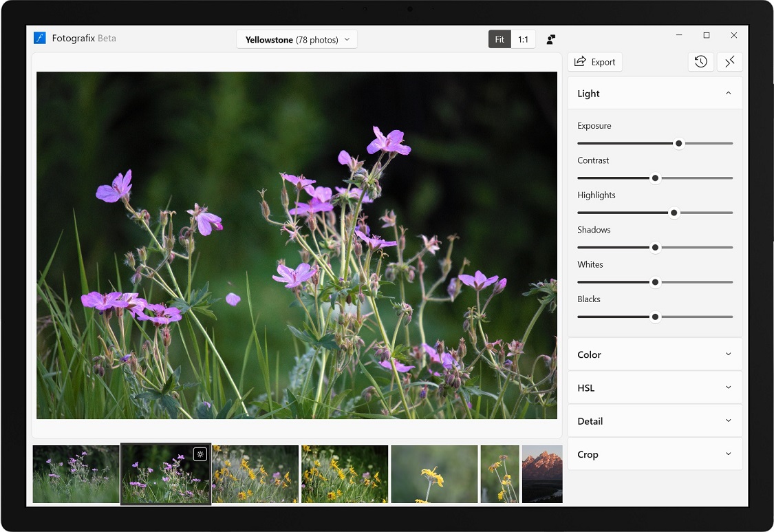Expand the Color section
Image resolution: width=774 pixels, height=532 pixels.
(x=655, y=354)
